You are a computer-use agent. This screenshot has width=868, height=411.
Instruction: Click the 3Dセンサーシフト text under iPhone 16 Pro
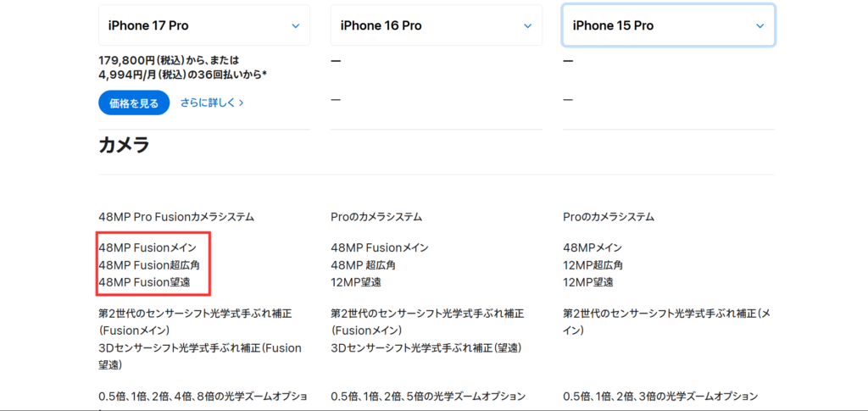(426, 347)
